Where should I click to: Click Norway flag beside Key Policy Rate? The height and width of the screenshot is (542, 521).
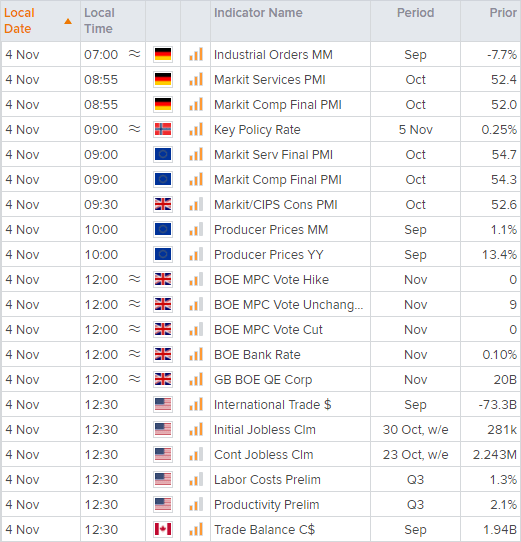tap(163, 130)
